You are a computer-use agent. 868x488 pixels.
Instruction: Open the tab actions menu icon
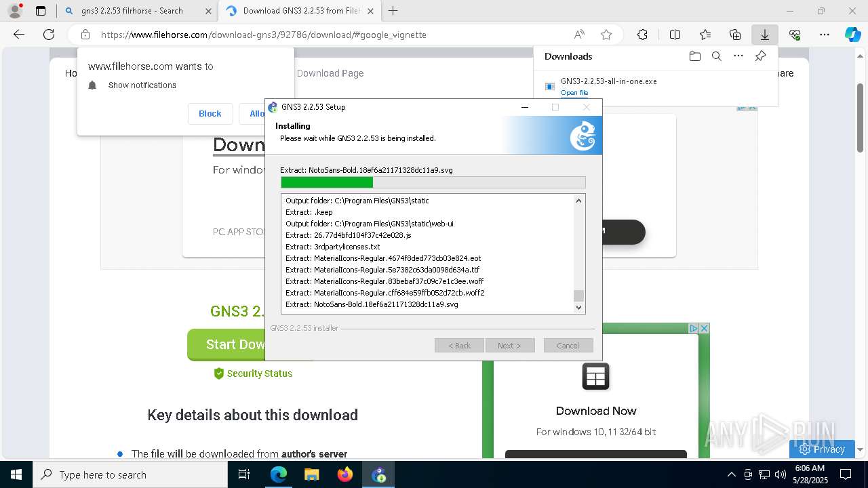click(x=41, y=11)
